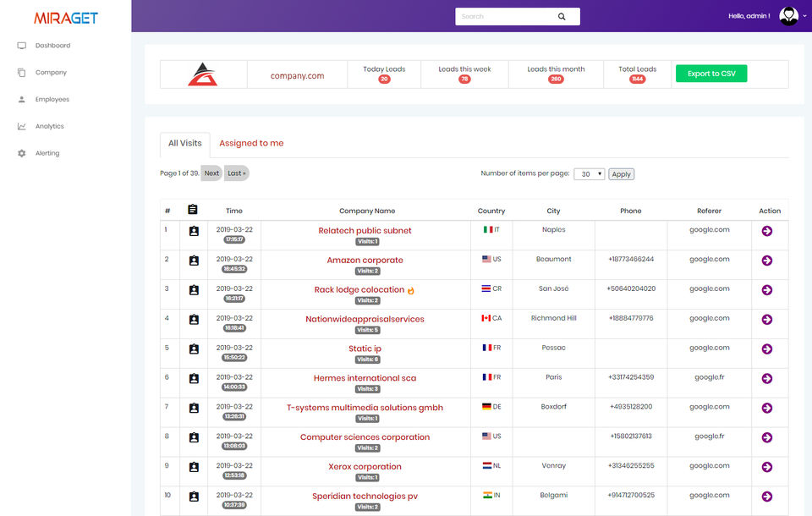
Task: Click the Visits: 5 badge under Nationwideappraisalservices
Action: pyautogui.click(x=367, y=330)
